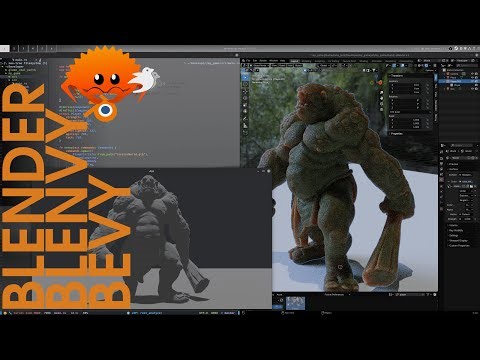
Task: Expand the Ray Visibility panel
Action: (456, 230)
